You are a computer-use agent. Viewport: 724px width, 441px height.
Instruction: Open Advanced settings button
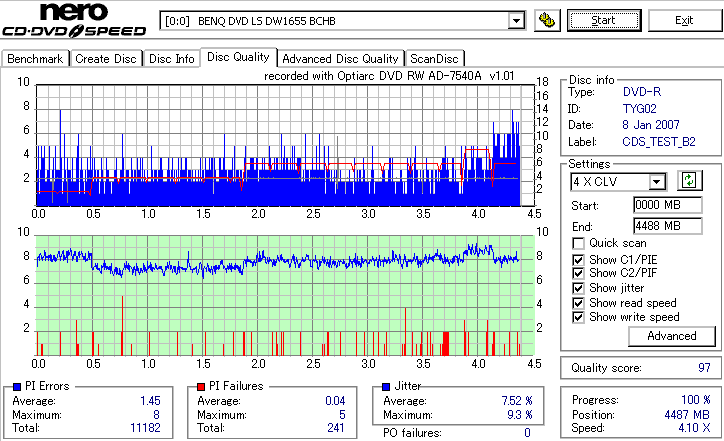672,336
